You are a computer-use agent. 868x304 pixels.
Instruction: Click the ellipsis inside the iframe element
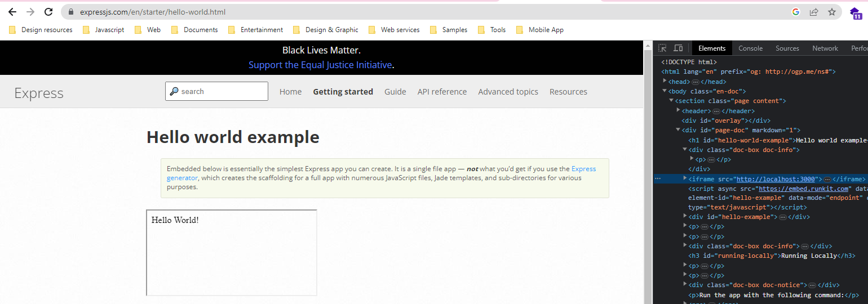click(827, 179)
